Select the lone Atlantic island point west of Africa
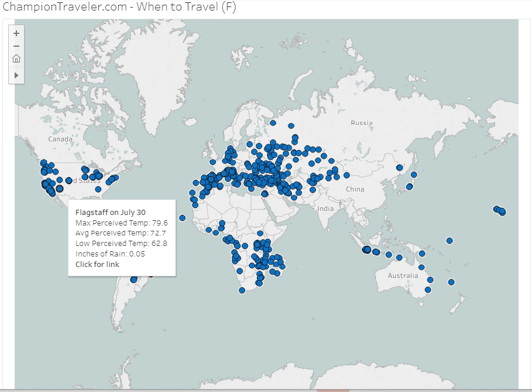The image size is (532, 392). coord(182,218)
